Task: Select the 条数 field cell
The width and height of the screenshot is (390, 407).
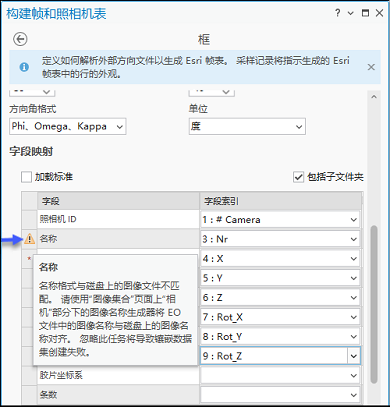Action: tap(118, 395)
